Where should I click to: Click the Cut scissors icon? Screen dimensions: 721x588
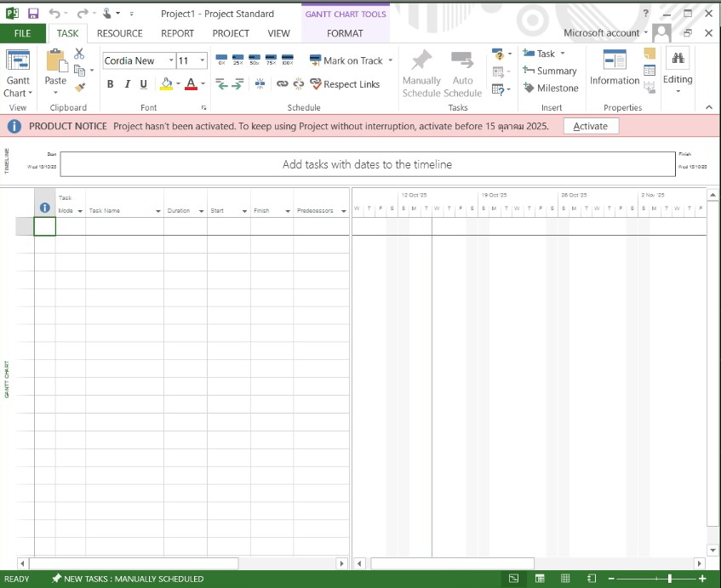79,54
